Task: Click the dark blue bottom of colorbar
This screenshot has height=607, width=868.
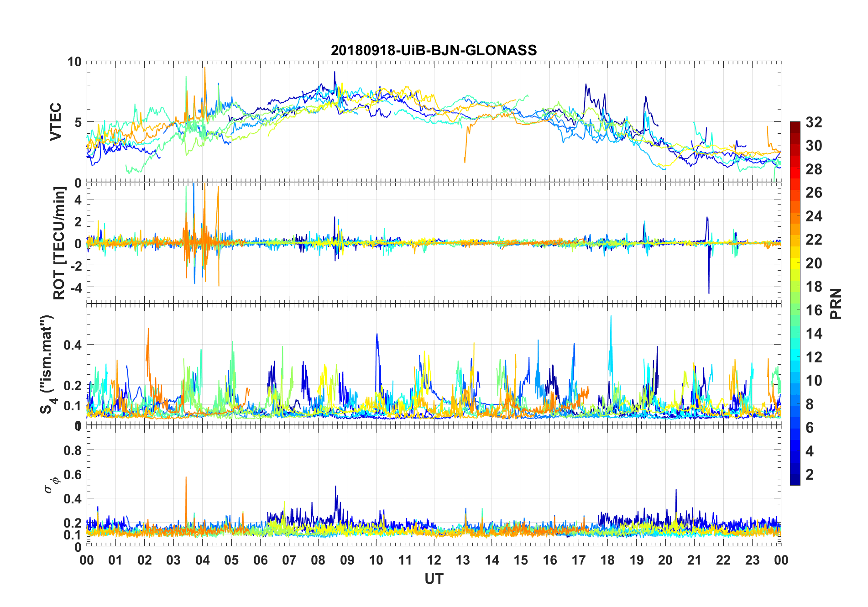Action: point(795,480)
